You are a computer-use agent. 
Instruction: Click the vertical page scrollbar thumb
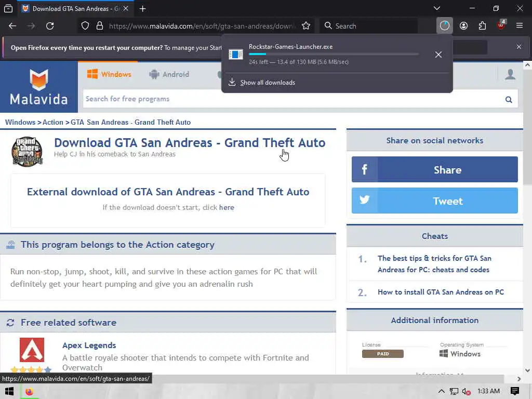click(x=527, y=129)
